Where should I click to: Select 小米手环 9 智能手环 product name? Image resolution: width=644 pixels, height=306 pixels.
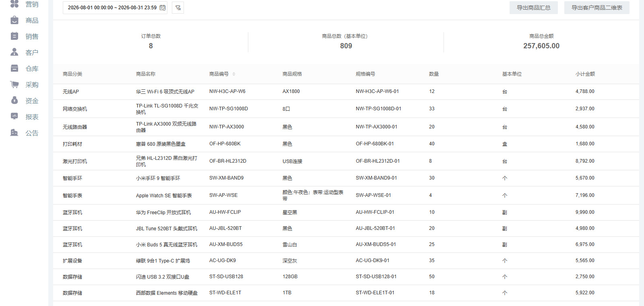coord(158,178)
